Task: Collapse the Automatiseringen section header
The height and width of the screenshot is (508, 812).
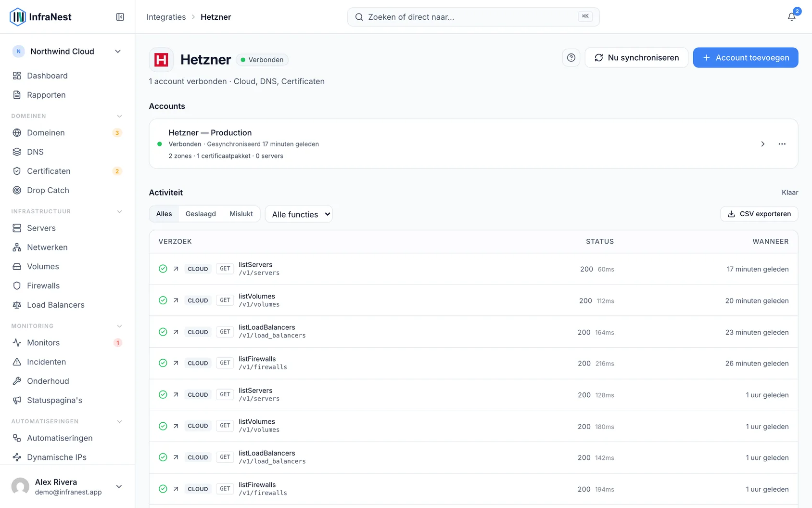Action: coord(67,421)
